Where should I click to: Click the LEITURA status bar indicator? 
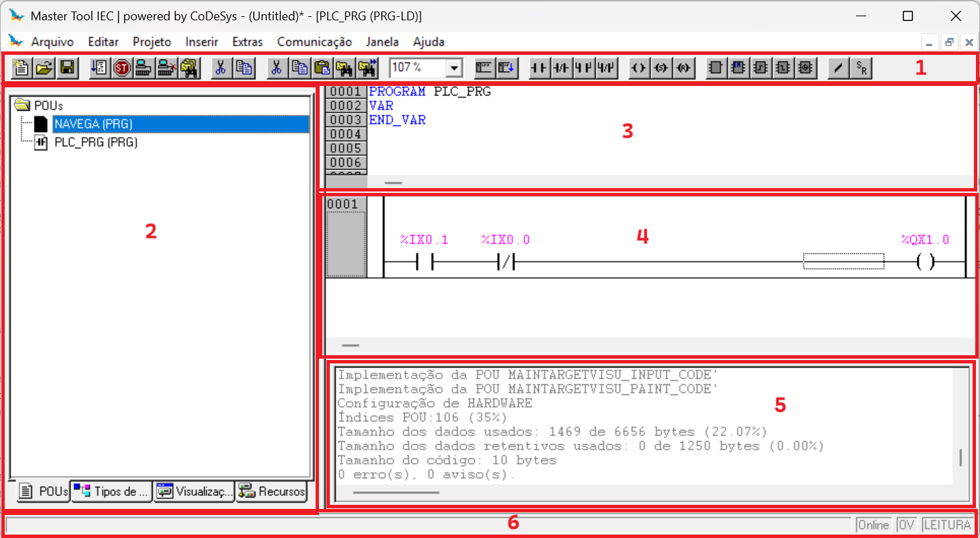tap(947, 525)
